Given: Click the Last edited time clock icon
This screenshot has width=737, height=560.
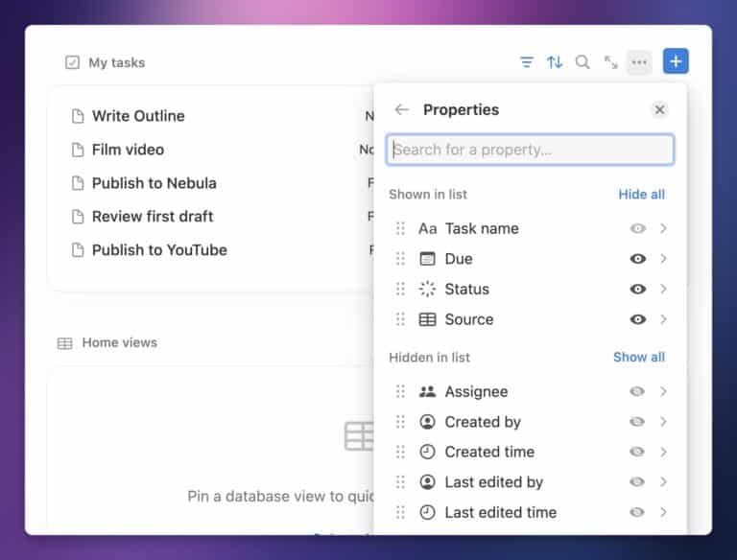Looking at the screenshot, I should pyautogui.click(x=427, y=512).
